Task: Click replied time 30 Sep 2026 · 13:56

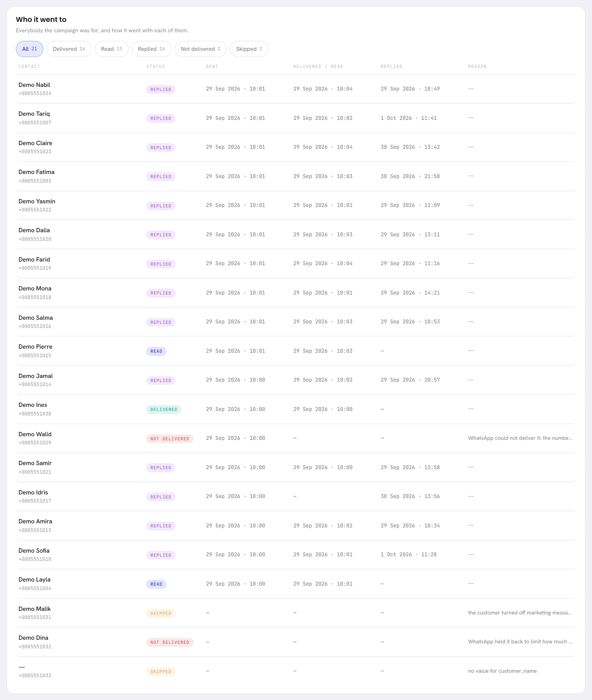Action: coord(410,496)
